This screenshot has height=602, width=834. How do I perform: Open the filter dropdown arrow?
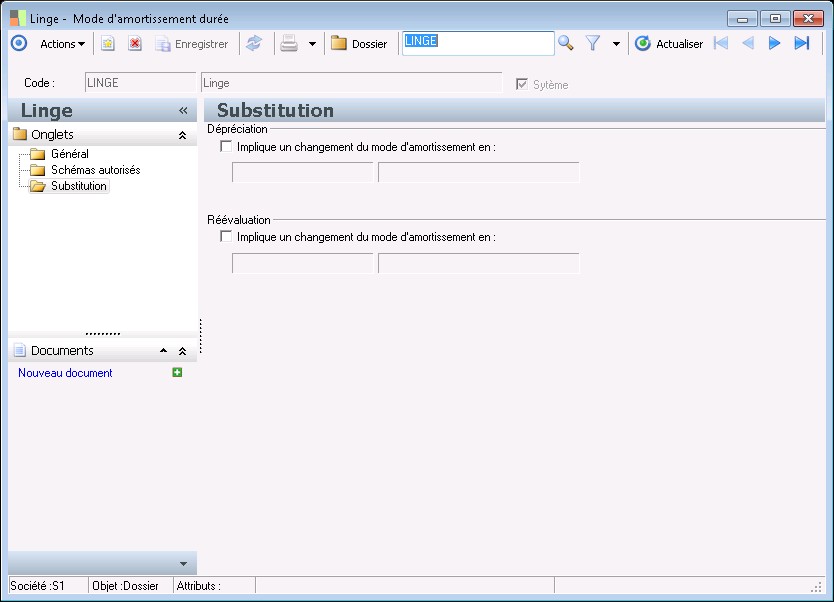[616, 44]
